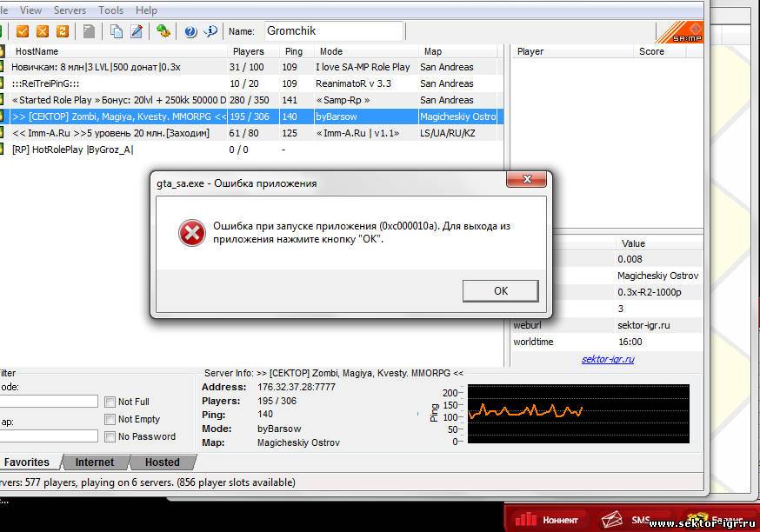Select the Imm-A.Ru server row
Screen dimensions: 760x532
tap(252, 133)
